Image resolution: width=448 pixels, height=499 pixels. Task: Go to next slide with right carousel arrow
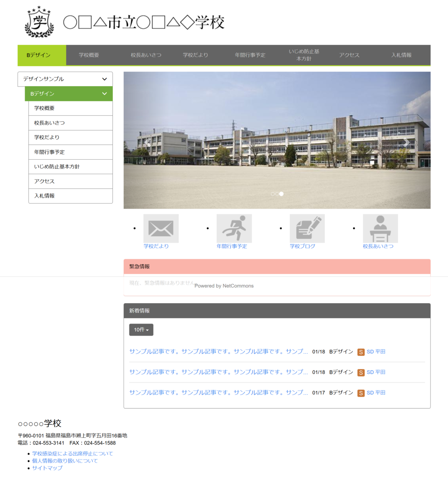coord(407,142)
